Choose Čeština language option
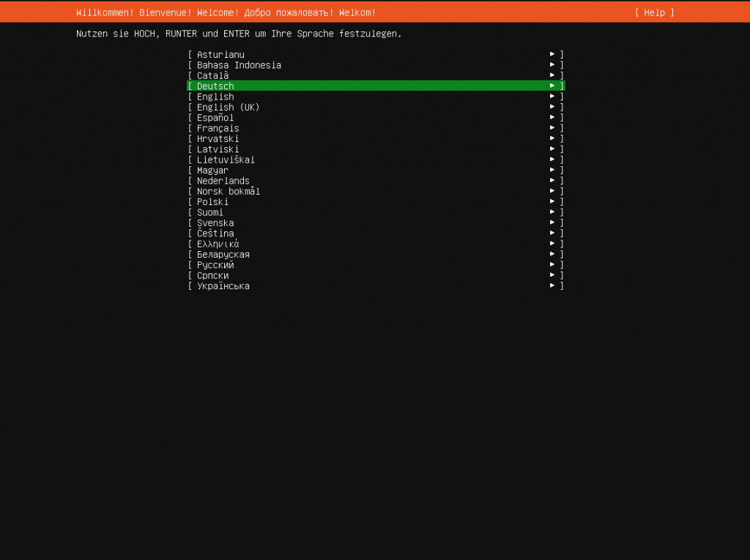The image size is (750, 560). (x=215, y=234)
